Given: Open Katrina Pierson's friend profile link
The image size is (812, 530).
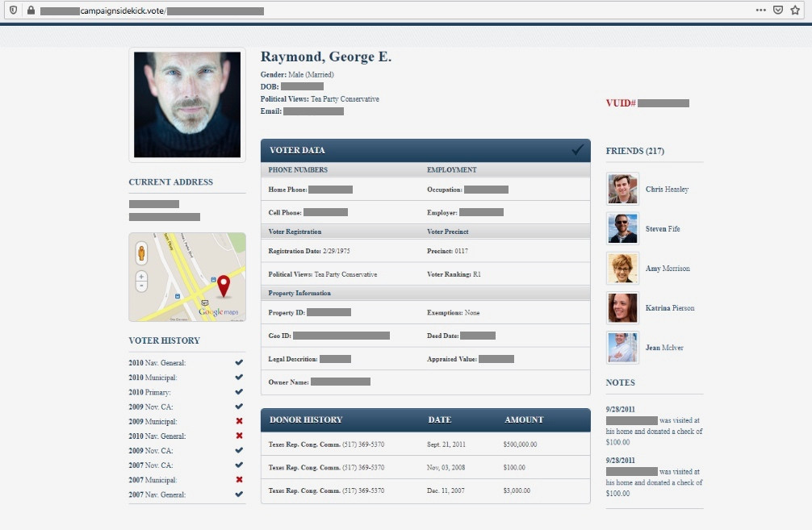Looking at the screenshot, I should coord(670,308).
